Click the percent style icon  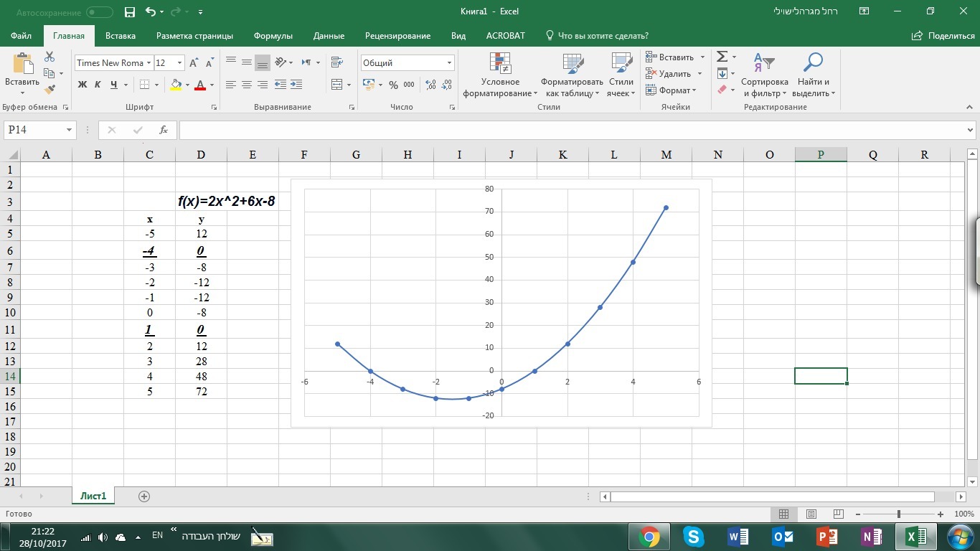click(393, 85)
